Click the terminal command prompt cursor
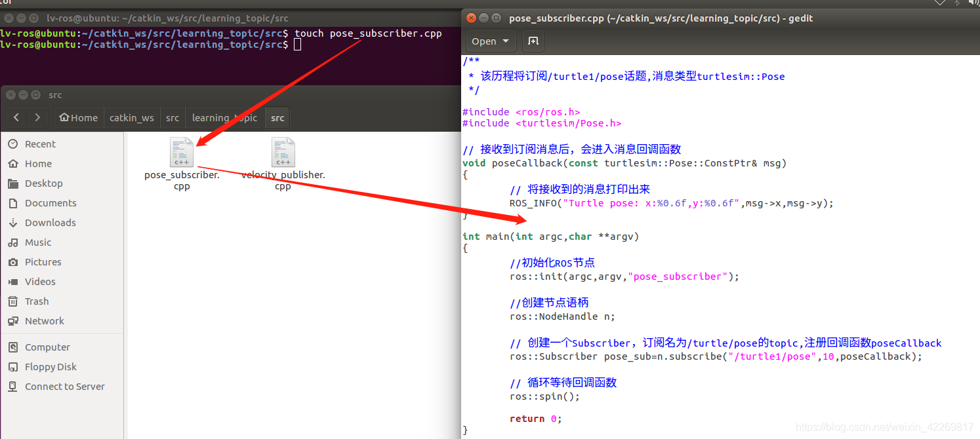 coord(298,45)
